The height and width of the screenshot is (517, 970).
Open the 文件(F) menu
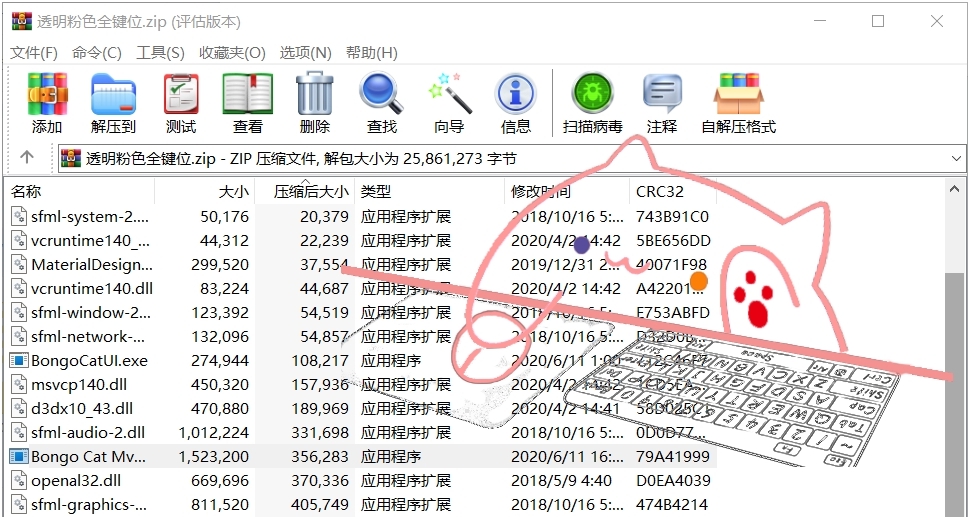pyautogui.click(x=34, y=53)
